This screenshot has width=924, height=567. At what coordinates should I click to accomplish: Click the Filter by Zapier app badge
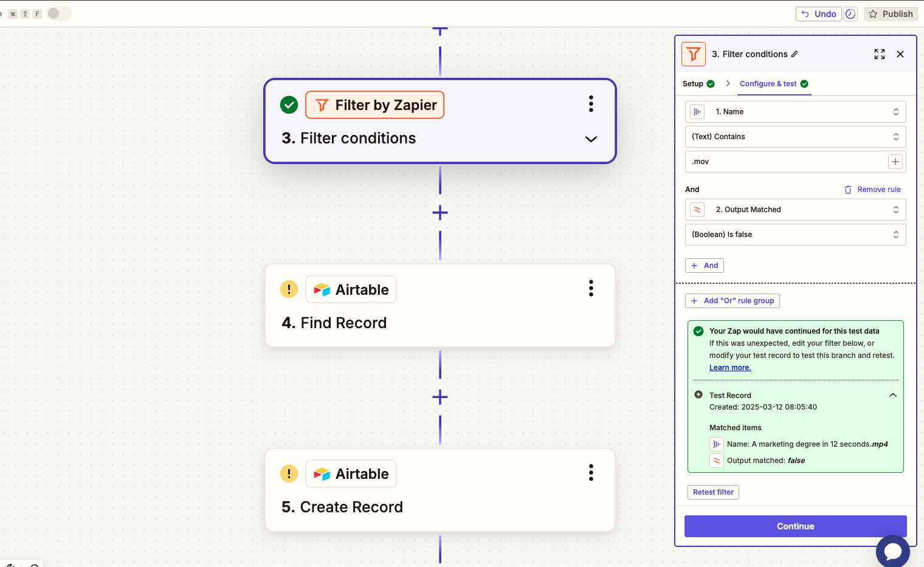(375, 105)
